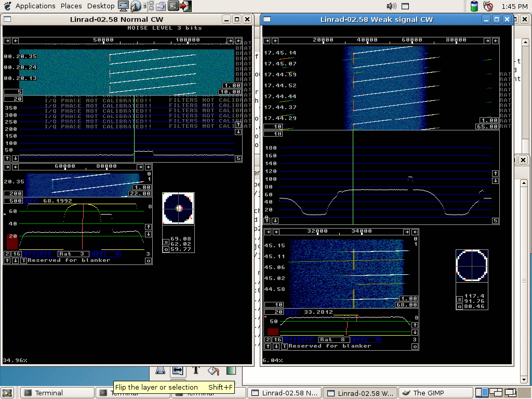Edit the 22.00 box in Normal CW high-res waterfall

pyautogui.click(x=140, y=193)
